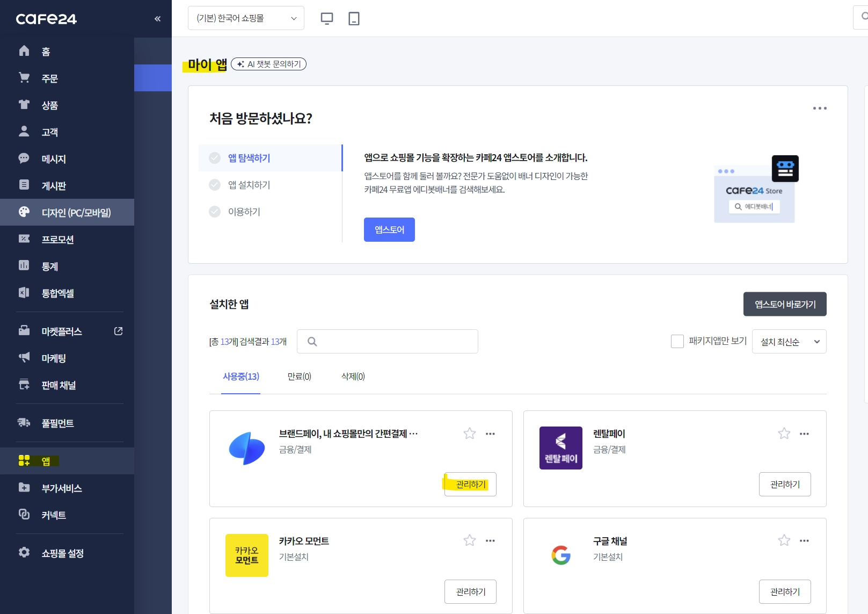Click the Cafe24 logo
The height and width of the screenshot is (614, 868).
point(46,19)
